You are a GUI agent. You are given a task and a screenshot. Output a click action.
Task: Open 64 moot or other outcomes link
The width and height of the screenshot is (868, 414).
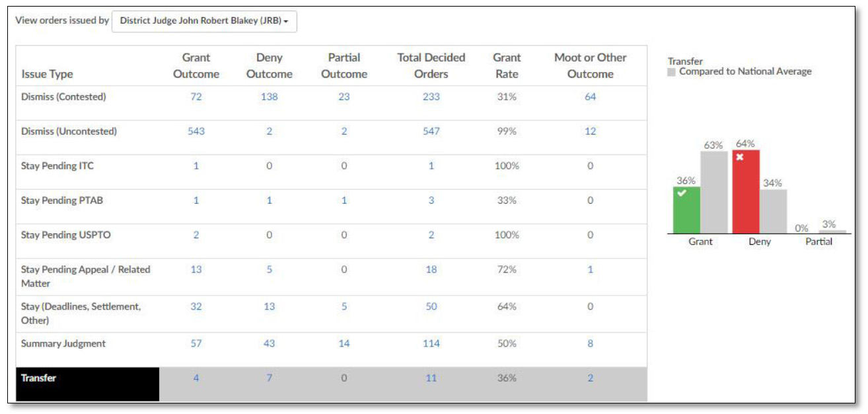click(591, 97)
